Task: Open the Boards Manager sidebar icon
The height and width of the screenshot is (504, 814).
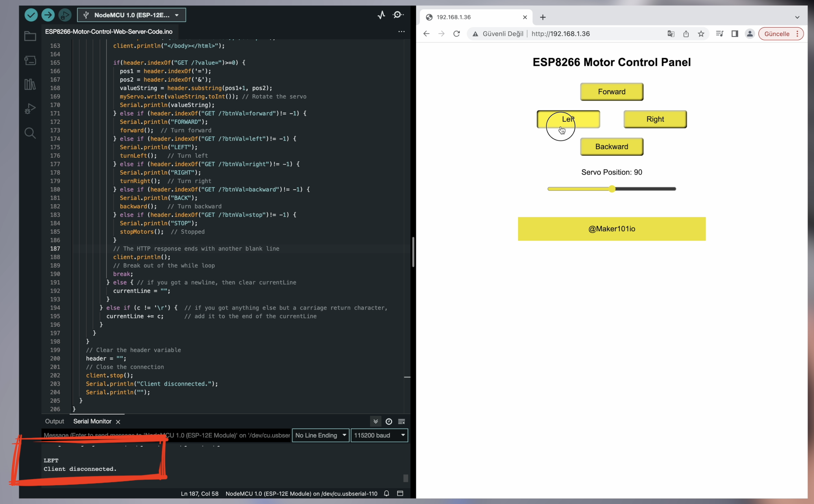Action: pyautogui.click(x=30, y=60)
